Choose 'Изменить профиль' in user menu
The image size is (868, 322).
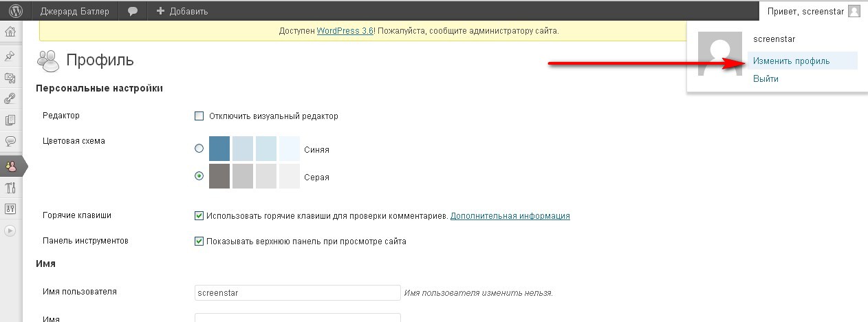[x=791, y=61]
